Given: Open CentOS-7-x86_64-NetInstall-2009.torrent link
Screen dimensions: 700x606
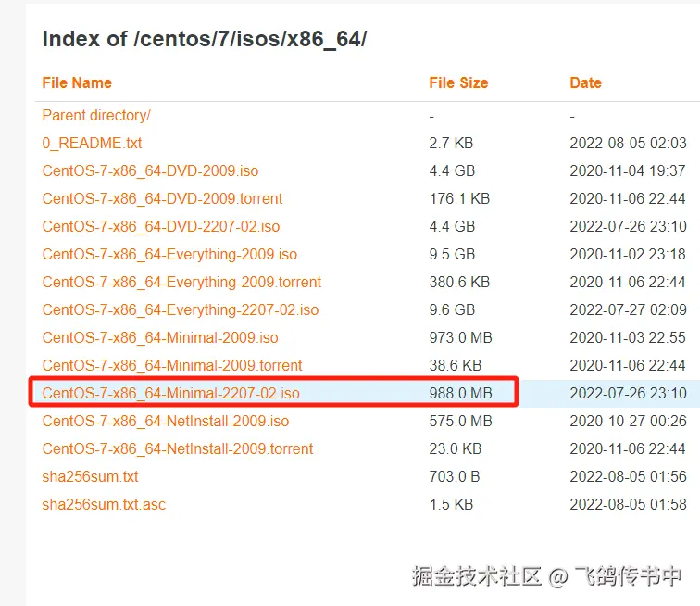Looking at the screenshot, I should tap(178, 448).
